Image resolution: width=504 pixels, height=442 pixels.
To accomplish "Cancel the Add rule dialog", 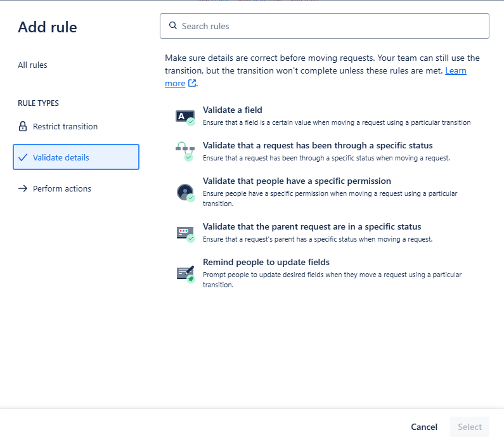I will pos(424,427).
